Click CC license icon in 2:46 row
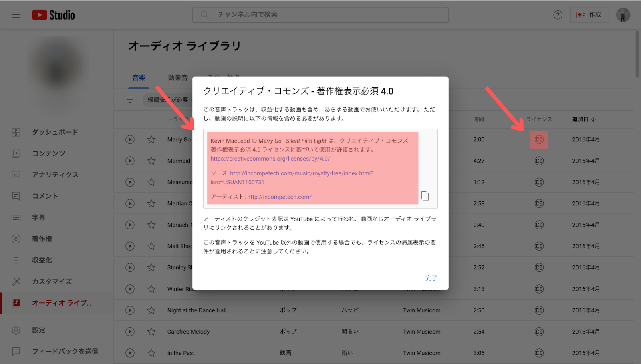The height and width of the screenshot is (364, 641). [539, 246]
